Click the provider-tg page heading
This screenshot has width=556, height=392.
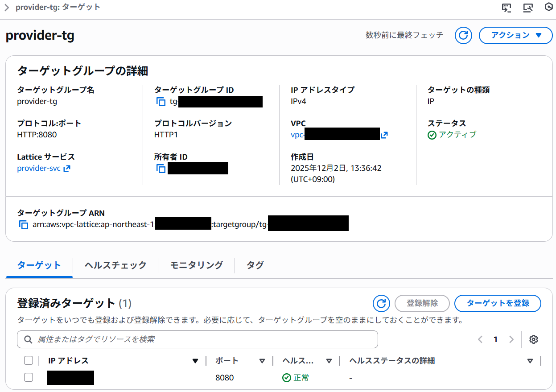coord(40,36)
